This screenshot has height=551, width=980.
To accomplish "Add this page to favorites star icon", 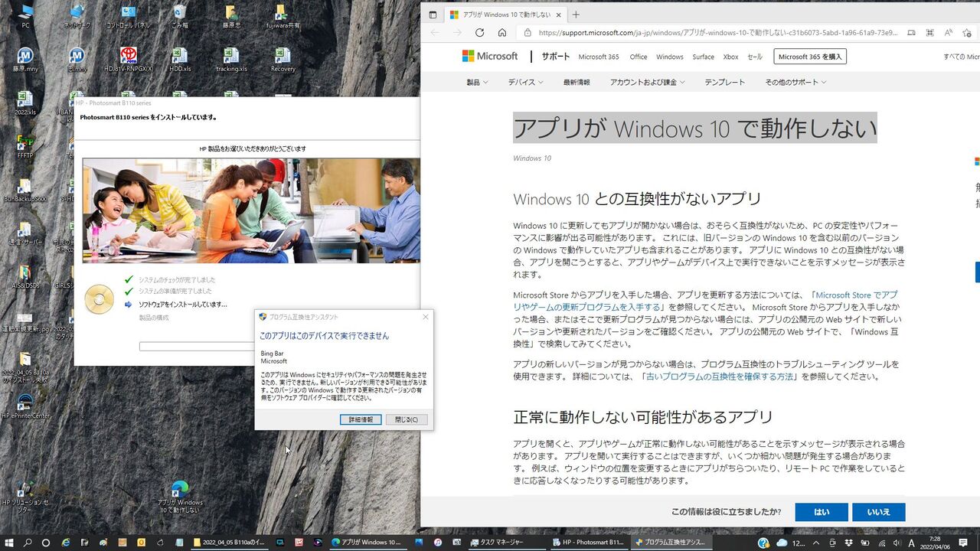I will (967, 33).
